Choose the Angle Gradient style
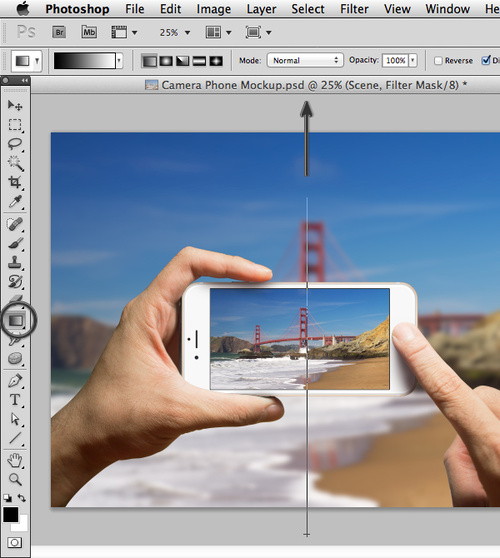The width and height of the screenshot is (500, 558). [x=183, y=61]
